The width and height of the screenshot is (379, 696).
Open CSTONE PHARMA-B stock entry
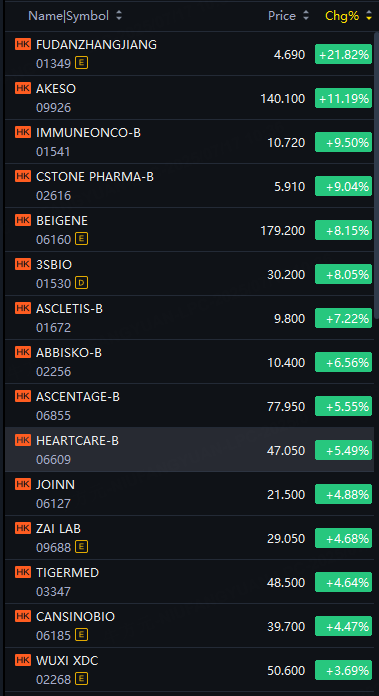(x=189, y=186)
